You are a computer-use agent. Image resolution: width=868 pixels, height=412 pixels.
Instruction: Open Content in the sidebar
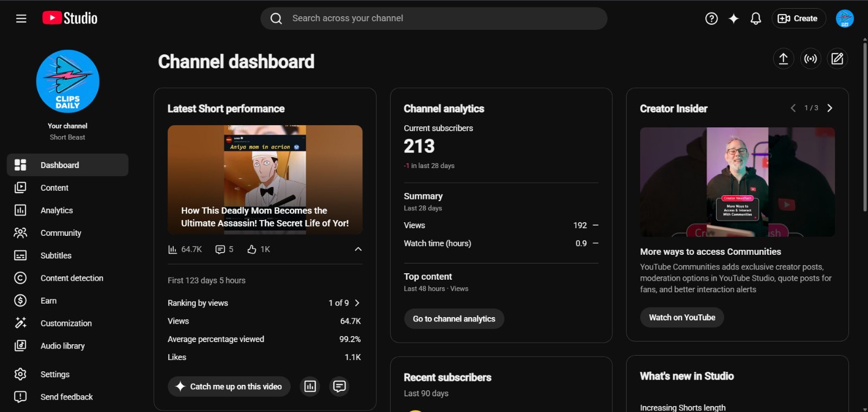point(68,188)
